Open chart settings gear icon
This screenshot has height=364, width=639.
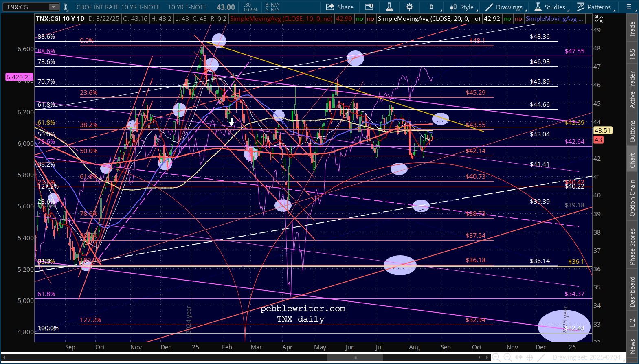[x=409, y=7]
